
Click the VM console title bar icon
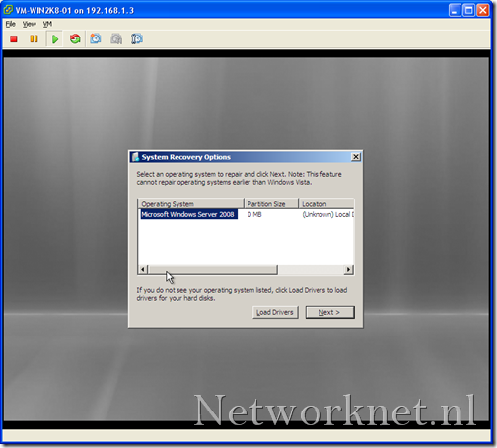[x=8, y=10]
